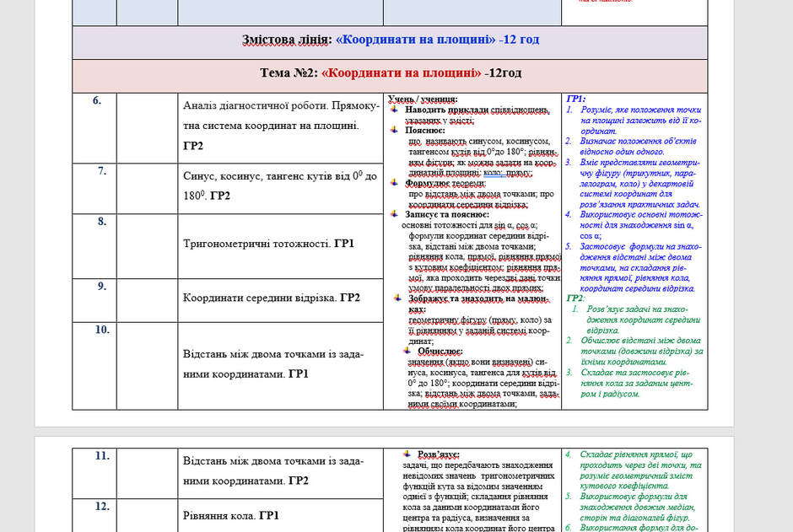The height and width of the screenshot is (532, 793).
Task: Click green item 'Використовує формули для знаходження довжин медіан'
Action: (638, 507)
